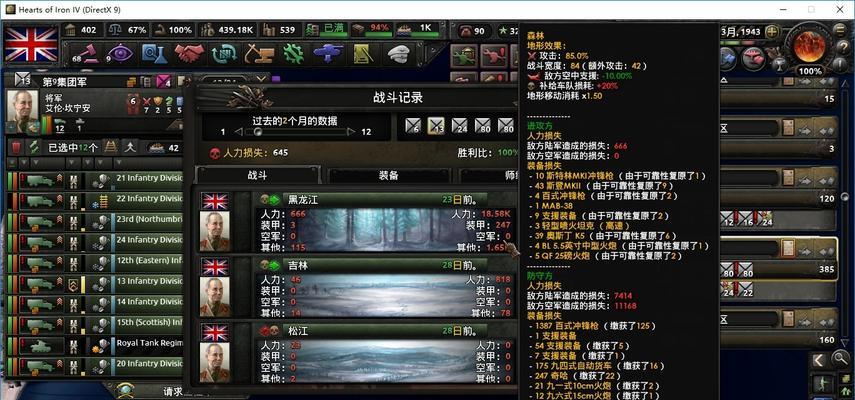
Task: Click the war support value 100%
Action: coord(180,30)
